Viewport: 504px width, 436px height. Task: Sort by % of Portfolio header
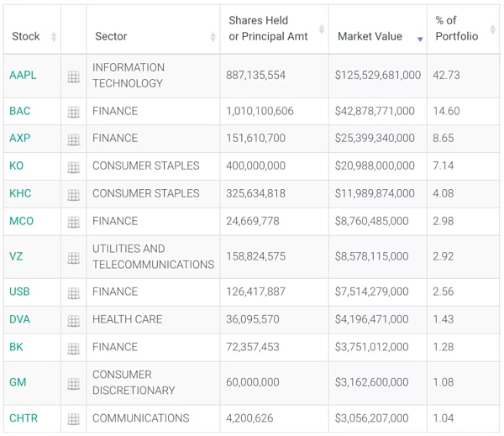[456, 29]
